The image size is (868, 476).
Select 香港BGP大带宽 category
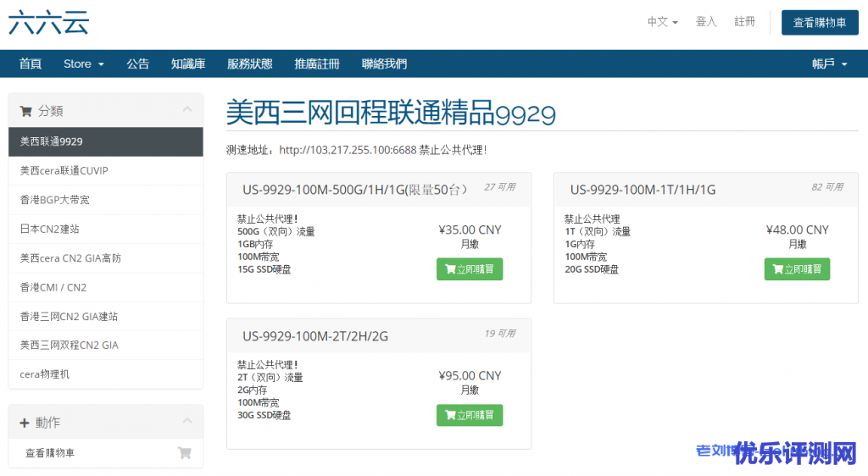[54, 200]
